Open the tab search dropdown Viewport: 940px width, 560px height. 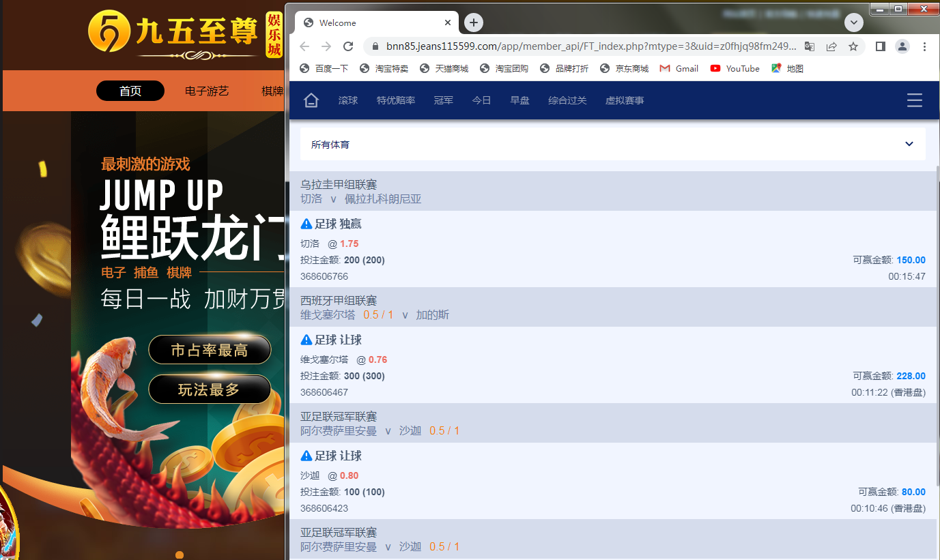click(x=854, y=23)
